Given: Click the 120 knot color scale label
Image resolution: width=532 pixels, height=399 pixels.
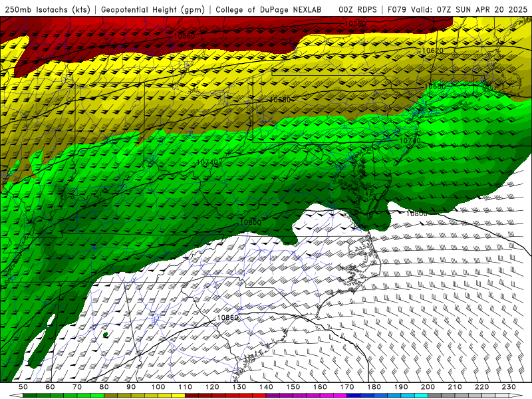Looking at the screenshot, I should [x=212, y=387].
